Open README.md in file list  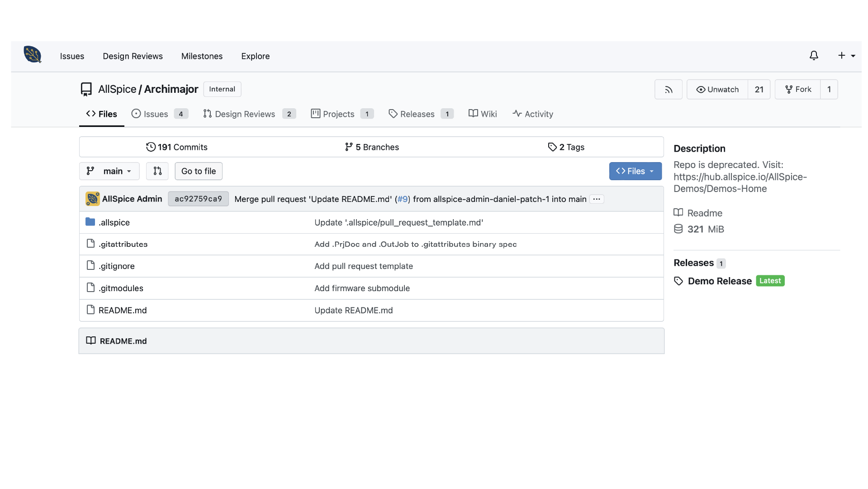123,310
